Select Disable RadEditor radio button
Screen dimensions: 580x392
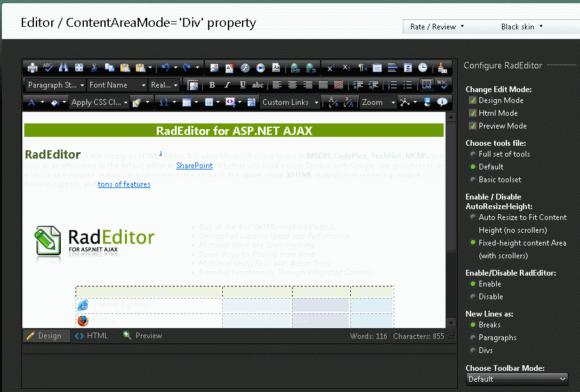click(472, 296)
